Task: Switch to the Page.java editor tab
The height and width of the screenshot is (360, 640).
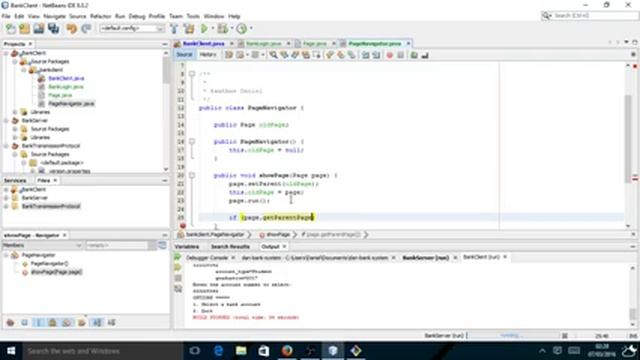Action: [315, 43]
